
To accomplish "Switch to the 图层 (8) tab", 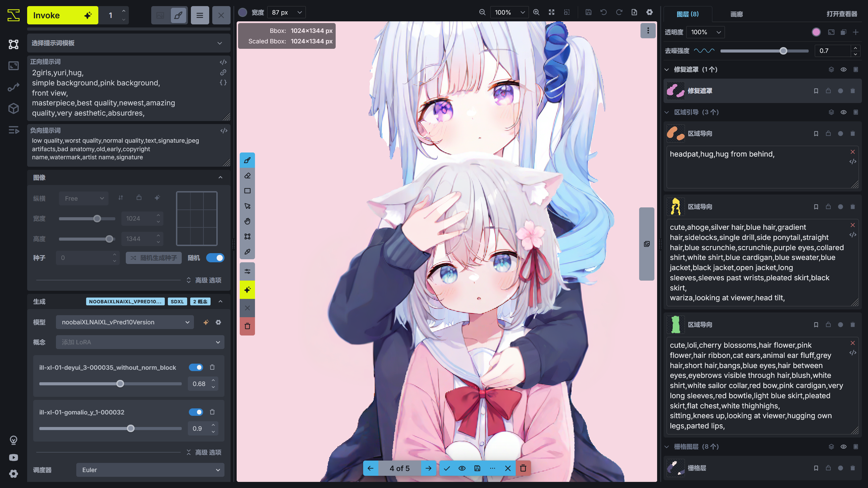I will click(687, 14).
